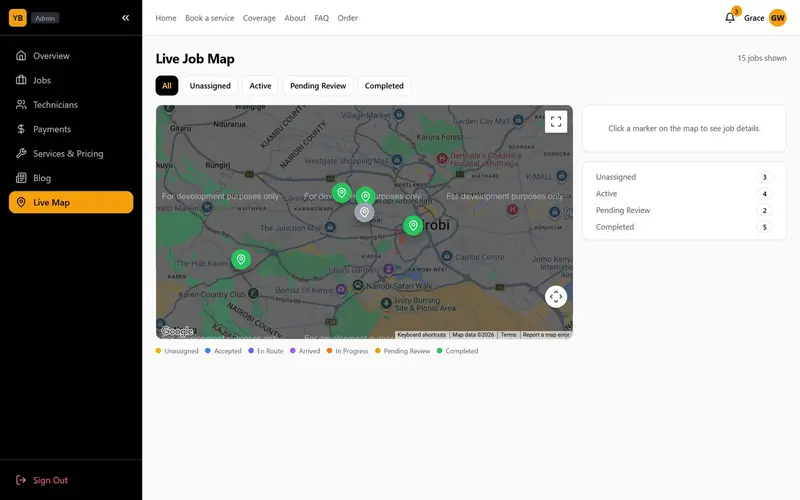Click the Active count row
This screenshot has width=800, height=500.
coord(684,194)
